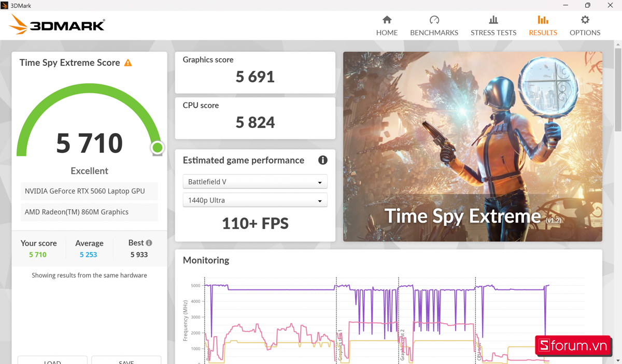Click the Graphics score value 5 691
Image resolution: width=622 pixels, height=364 pixels.
pos(255,77)
